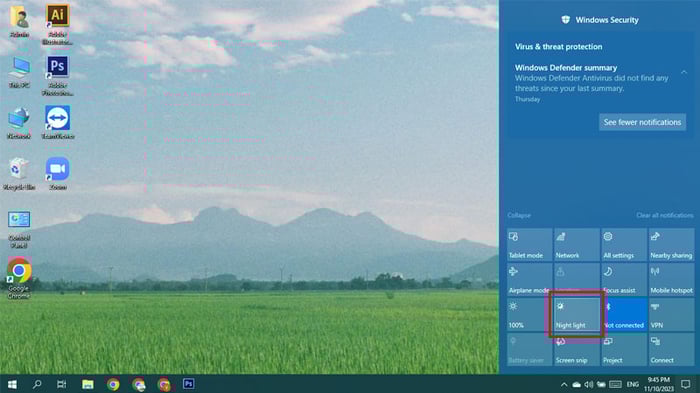Open the volume speaker tray icon
Image resolution: width=700 pixels, height=393 pixels.
[589, 385]
